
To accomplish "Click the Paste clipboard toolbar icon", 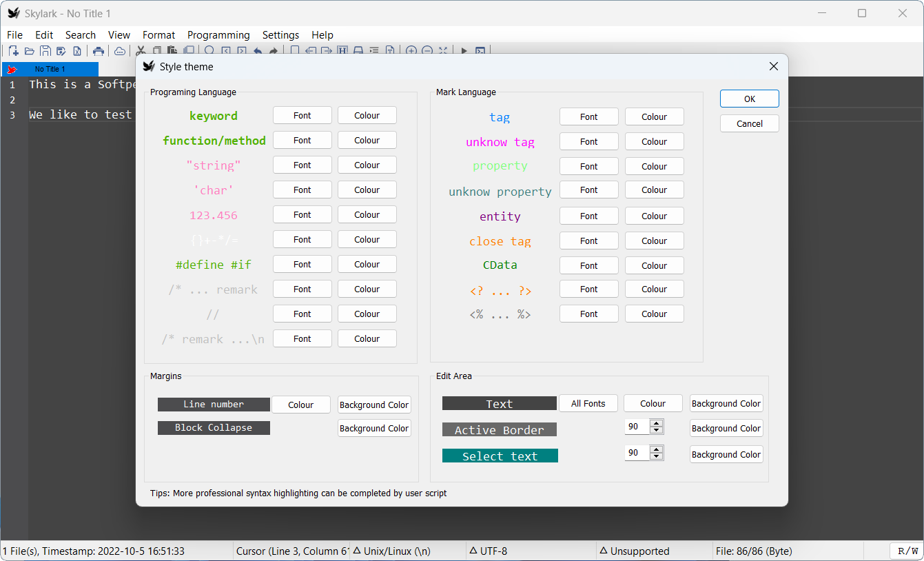I will point(172,51).
